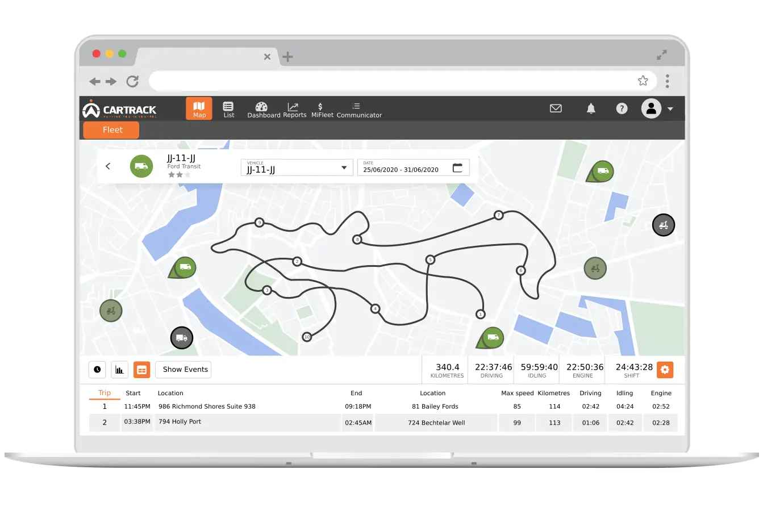Select the Trip column tab
Viewport: 763px width, 532px height.
point(105,393)
